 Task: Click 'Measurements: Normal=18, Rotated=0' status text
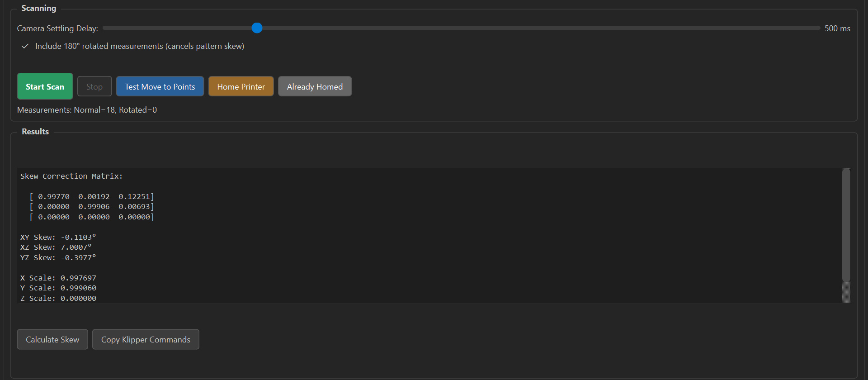(87, 110)
